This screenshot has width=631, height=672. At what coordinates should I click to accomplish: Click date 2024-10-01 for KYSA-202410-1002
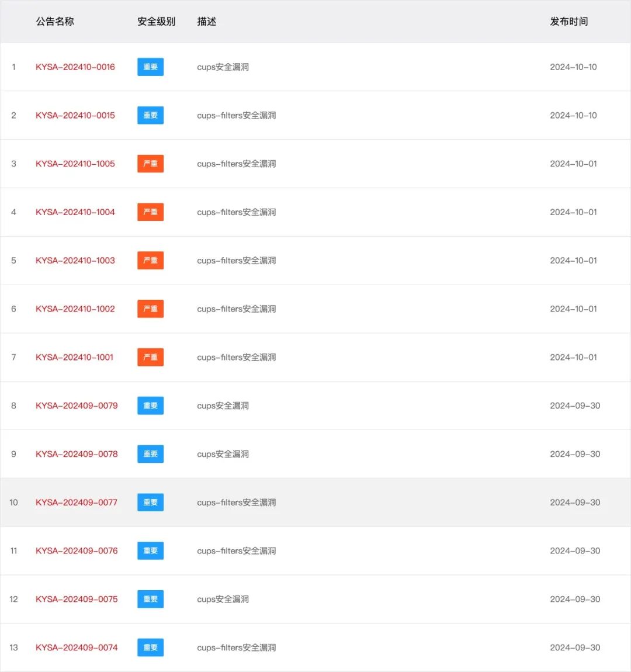click(x=573, y=309)
